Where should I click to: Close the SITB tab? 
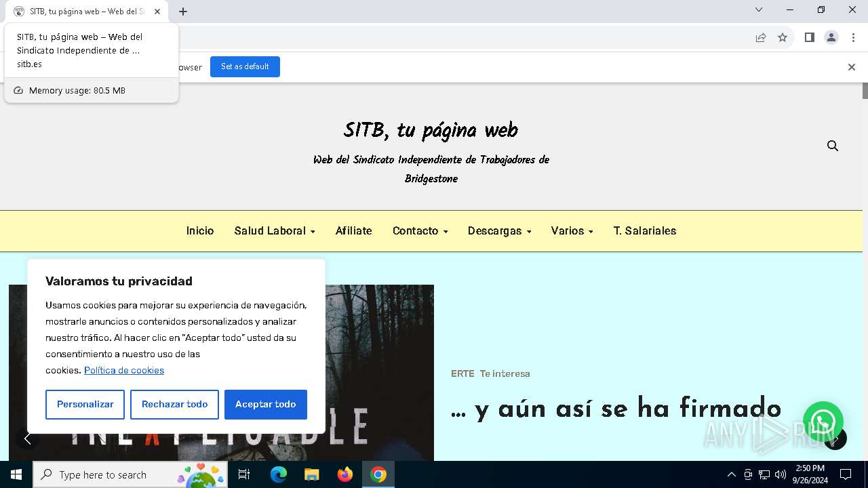(x=157, y=12)
